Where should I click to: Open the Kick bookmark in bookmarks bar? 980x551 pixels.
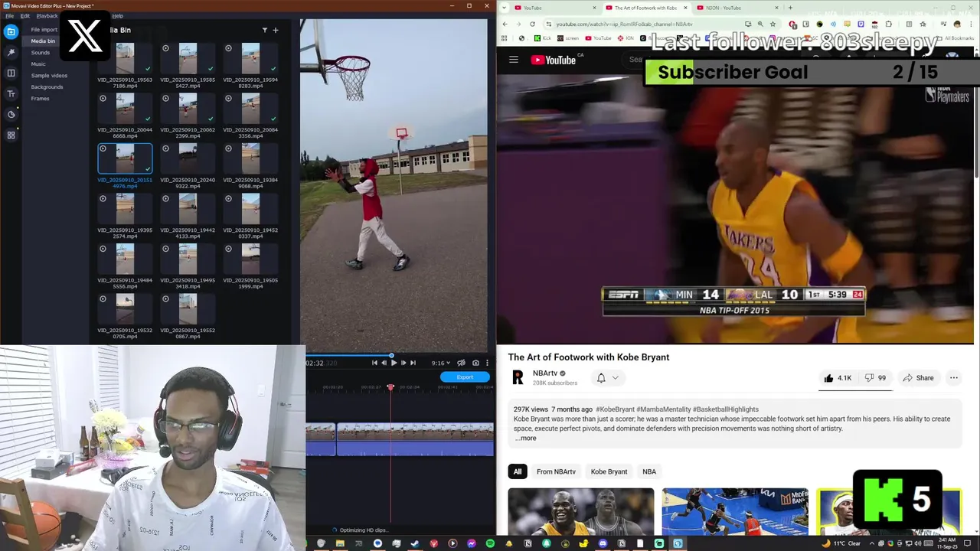pyautogui.click(x=543, y=38)
